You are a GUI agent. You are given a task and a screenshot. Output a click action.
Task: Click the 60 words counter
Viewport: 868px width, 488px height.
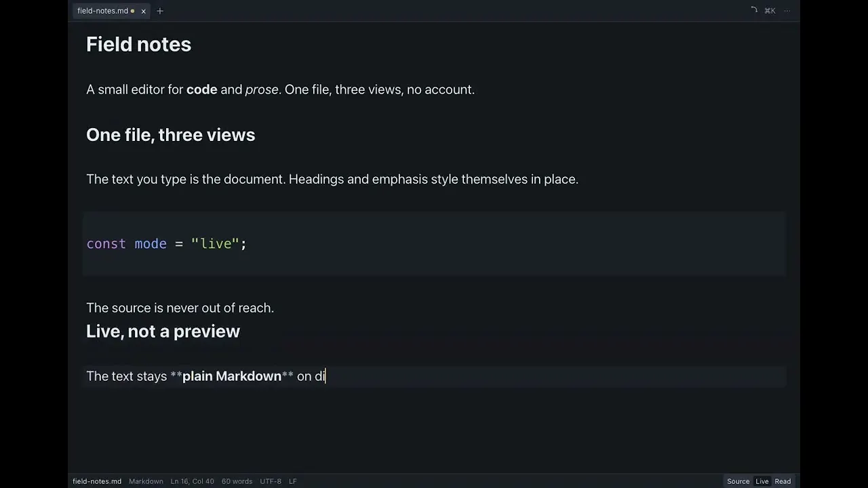pos(237,481)
